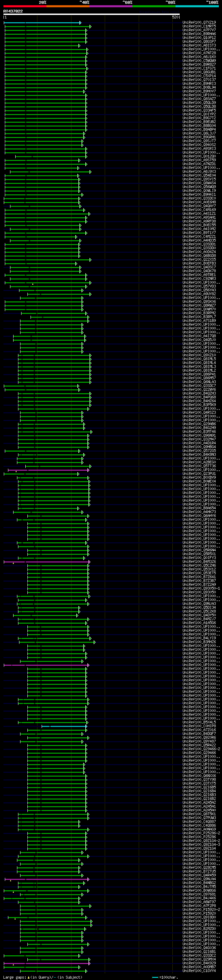Select UniRef100_B8A654 entry
The image size is (222, 980).
pos(199,508)
